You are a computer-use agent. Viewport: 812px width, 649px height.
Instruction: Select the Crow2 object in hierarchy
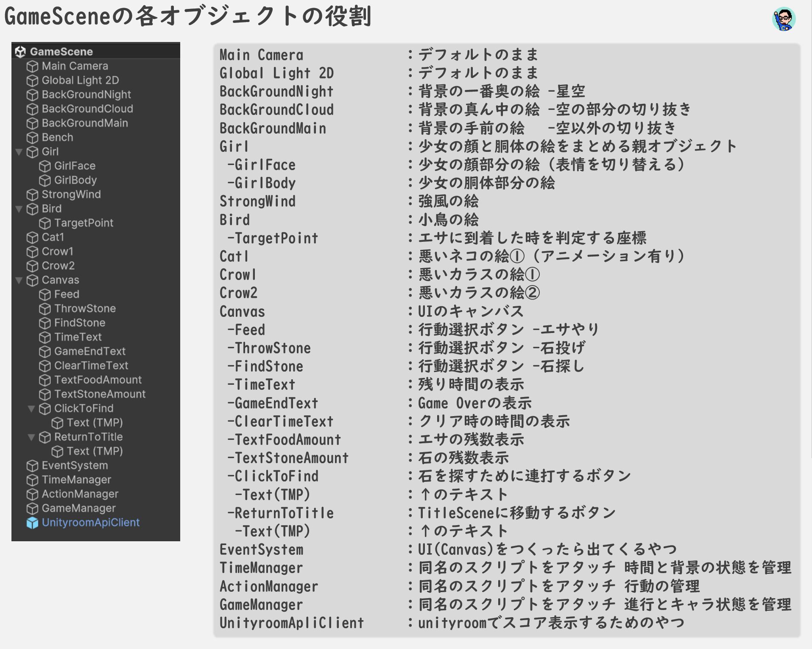pyautogui.click(x=58, y=266)
